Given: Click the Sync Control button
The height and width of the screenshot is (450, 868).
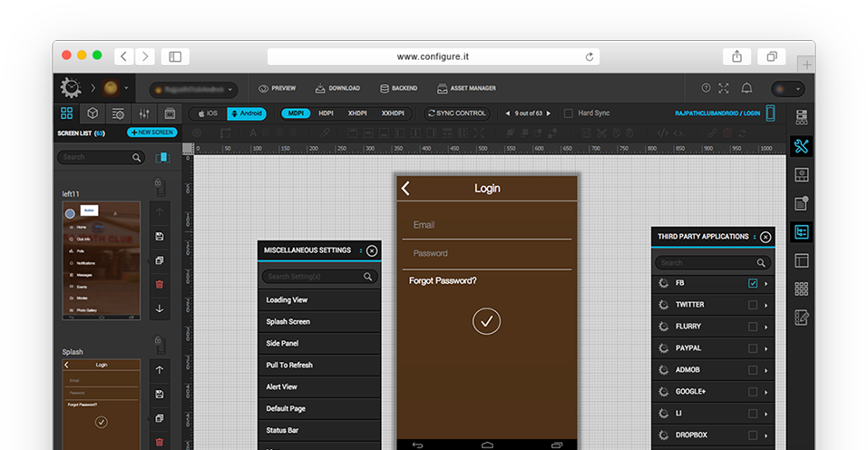Looking at the screenshot, I should click(457, 113).
